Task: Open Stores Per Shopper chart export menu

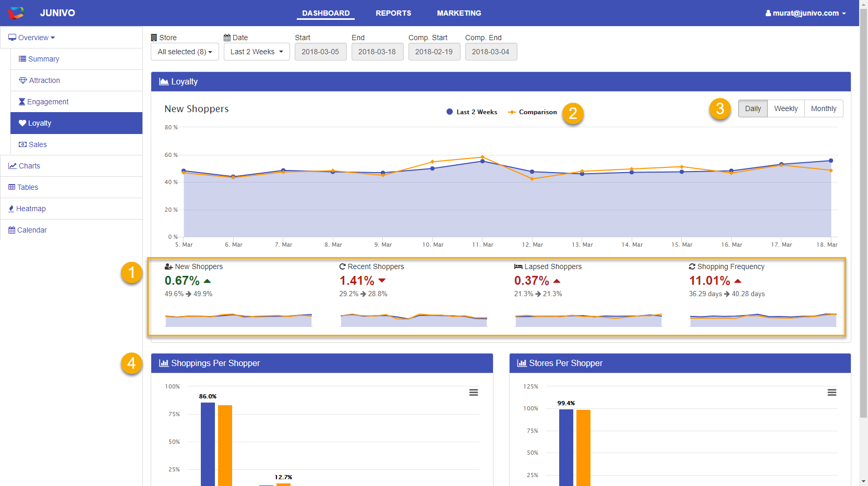Action: coord(832,393)
